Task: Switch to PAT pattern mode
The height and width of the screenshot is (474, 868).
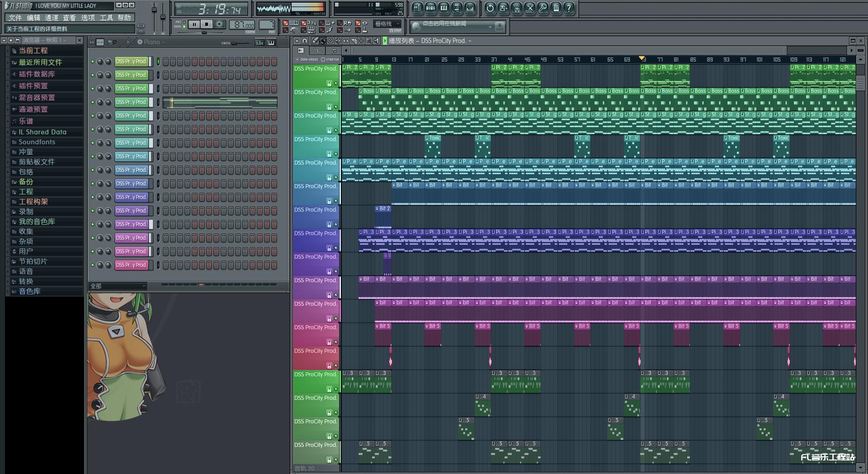Action: (x=184, y=22)
